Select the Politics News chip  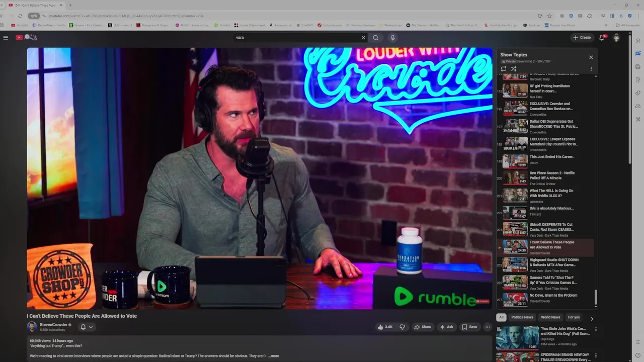click(x=522, y=317)
